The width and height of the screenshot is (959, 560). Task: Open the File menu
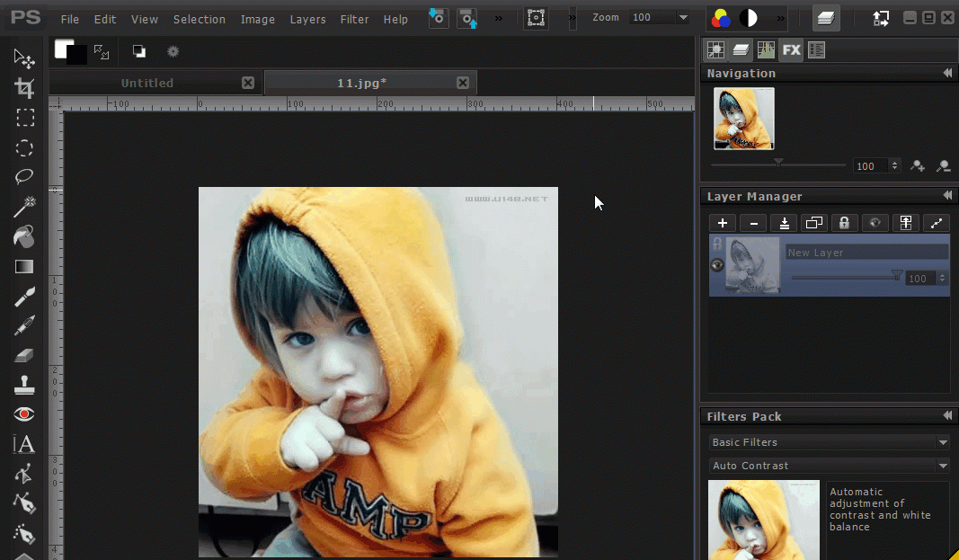tap(70, 20)
